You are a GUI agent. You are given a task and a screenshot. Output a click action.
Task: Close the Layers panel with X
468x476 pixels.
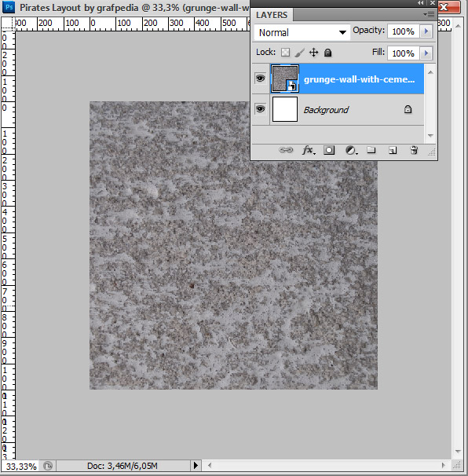pos(433,2)
